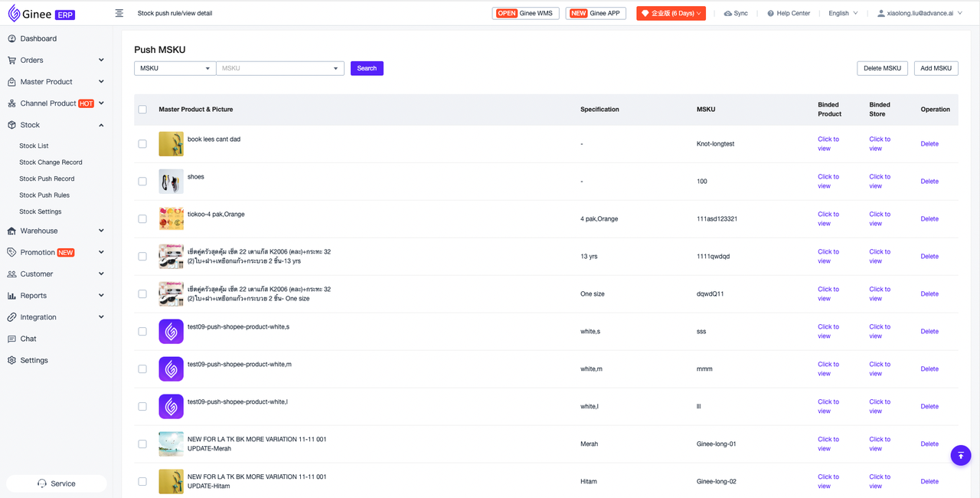Image resolution: width=980 pixels, height=498 pixels.
Task: Open the Stock Change Record page
Action: [51, 162]
